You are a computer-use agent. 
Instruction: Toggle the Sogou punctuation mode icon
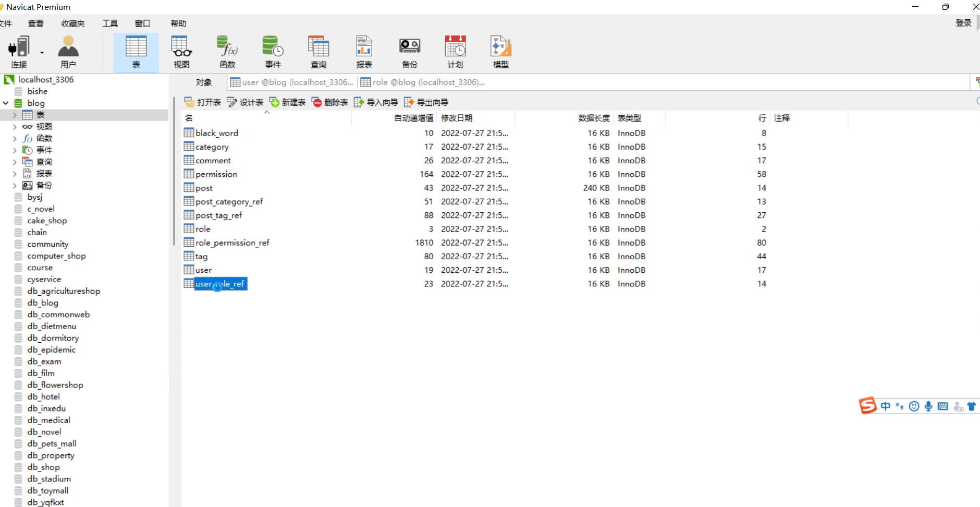tap(900, 406)
